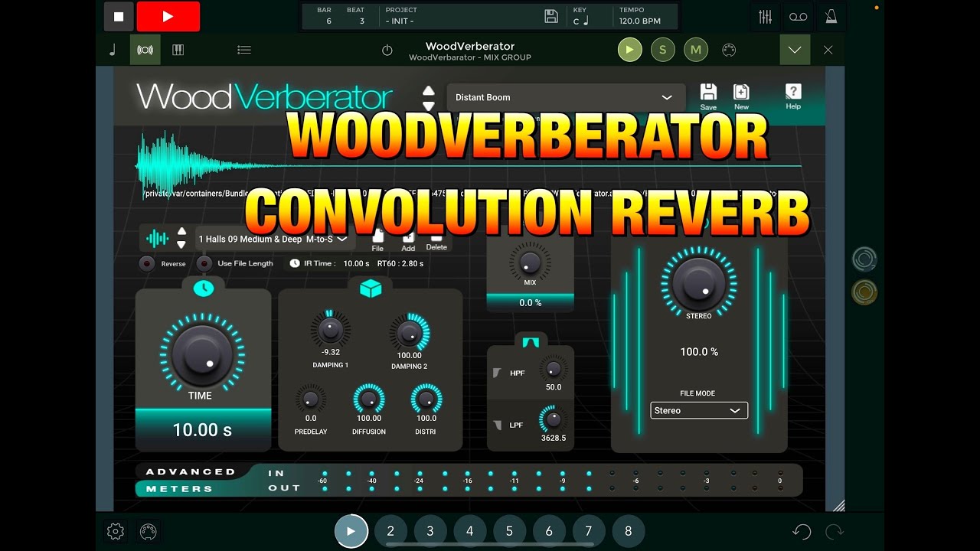The width and height of the screenshot is (980, 551).
Task: Mute the track with the M button
Action: [x=696, y=50]
